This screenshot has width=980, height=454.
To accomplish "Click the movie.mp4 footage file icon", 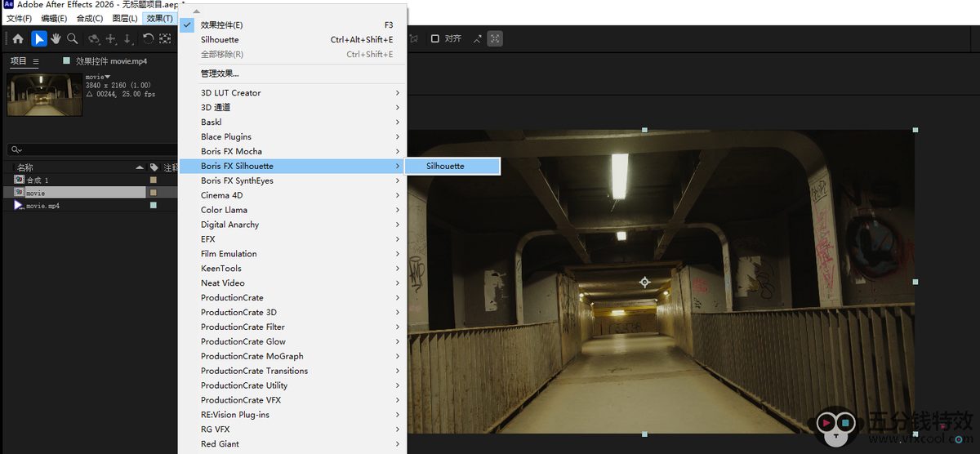I will tap(19, 206).
